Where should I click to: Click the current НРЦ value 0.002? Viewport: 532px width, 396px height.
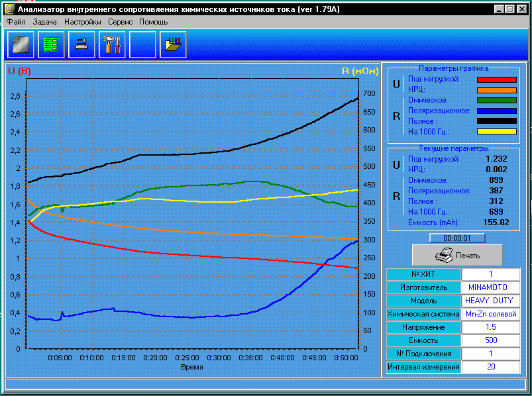click(496, 170)
